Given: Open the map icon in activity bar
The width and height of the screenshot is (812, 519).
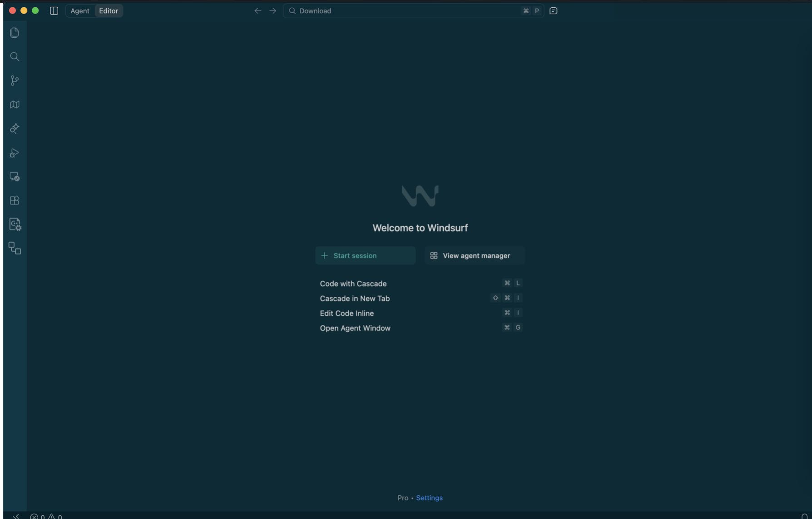Looking at the screenshot, I should pyautogui.click(x=15, y=105).
